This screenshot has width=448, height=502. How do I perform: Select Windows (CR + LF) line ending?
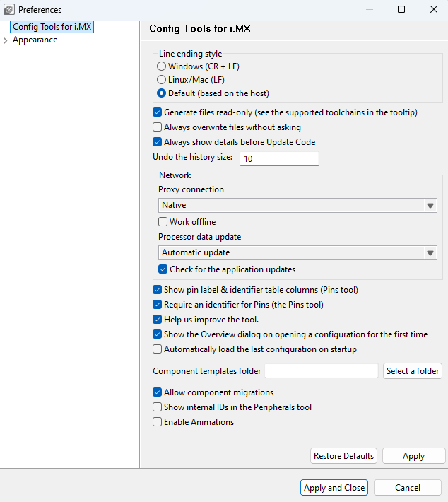pyautogui.click(x=162, y=66)
